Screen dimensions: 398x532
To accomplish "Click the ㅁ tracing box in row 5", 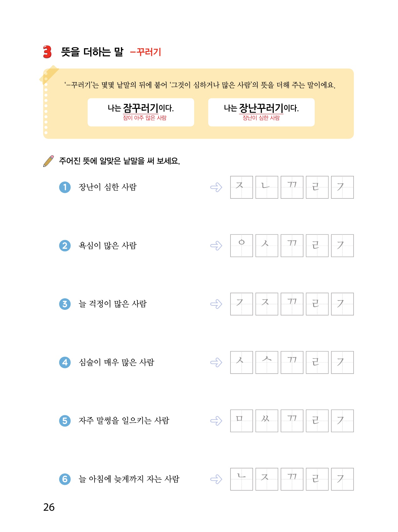I will (x=241, y=421).
